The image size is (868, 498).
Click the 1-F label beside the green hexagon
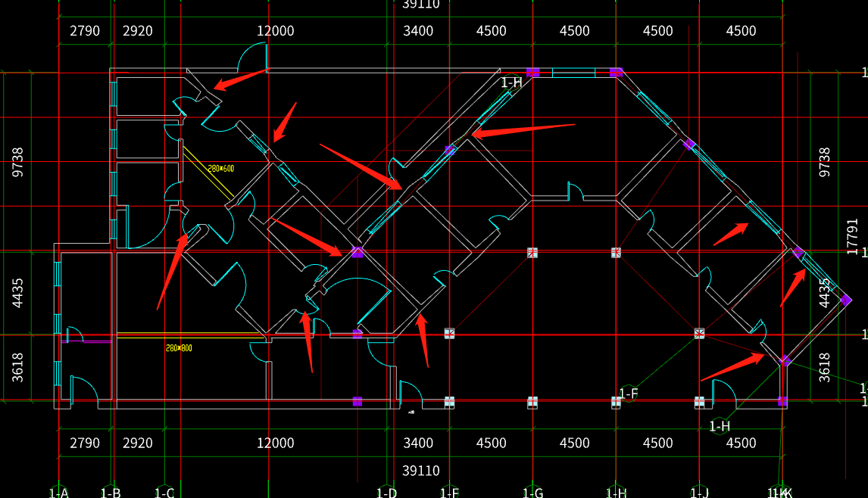coord(629,394)
